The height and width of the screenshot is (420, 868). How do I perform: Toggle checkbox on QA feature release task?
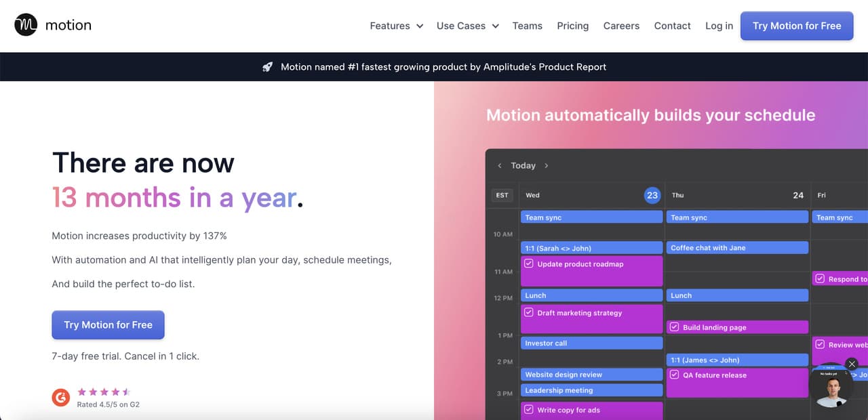point(674,375)
